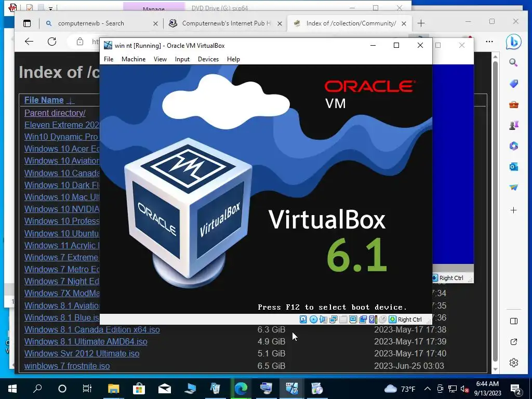Open the Shopping tag icon in Edge sidebar
Screen dimensions: 532x399
(514, 84)
